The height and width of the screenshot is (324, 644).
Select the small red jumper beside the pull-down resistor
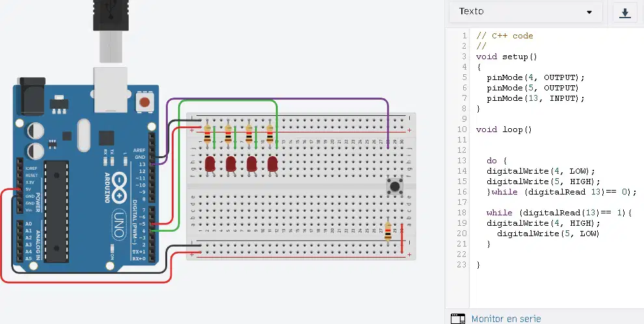pos(401,238)
